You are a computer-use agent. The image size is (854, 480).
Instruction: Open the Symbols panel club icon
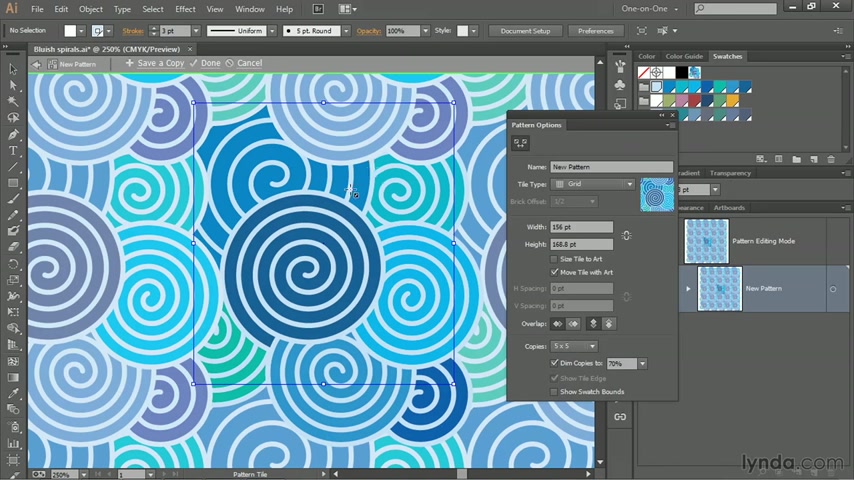pyautogui.click(x=620, y=85)
